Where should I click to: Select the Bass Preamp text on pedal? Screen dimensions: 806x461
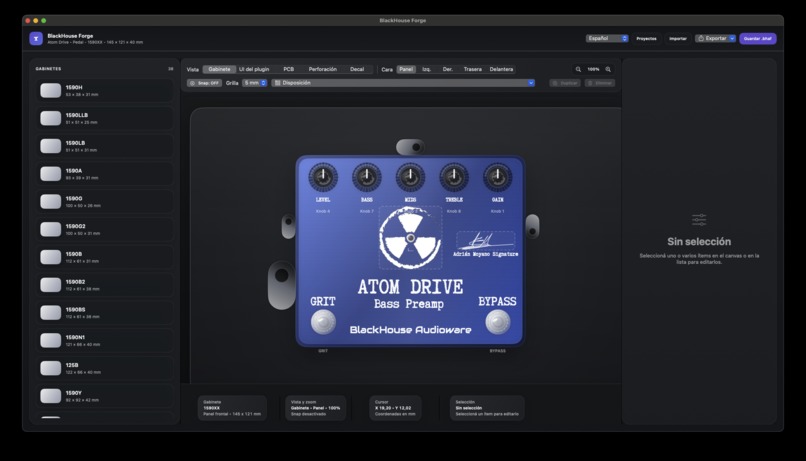coord(409,304)
